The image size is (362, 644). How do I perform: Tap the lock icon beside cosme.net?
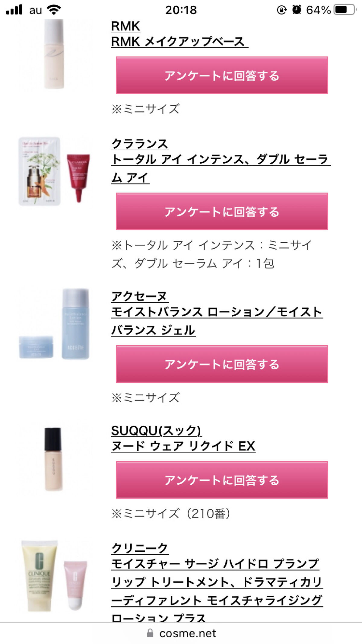pos(150,633)
